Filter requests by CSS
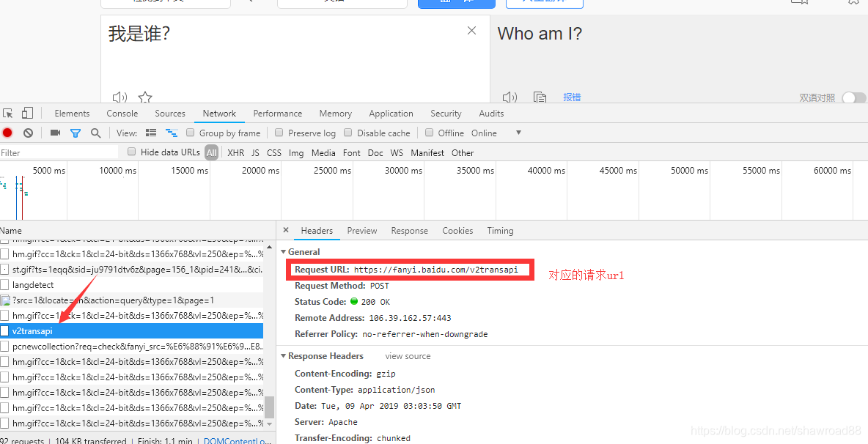The image size is (868, 444). (274, 152)
